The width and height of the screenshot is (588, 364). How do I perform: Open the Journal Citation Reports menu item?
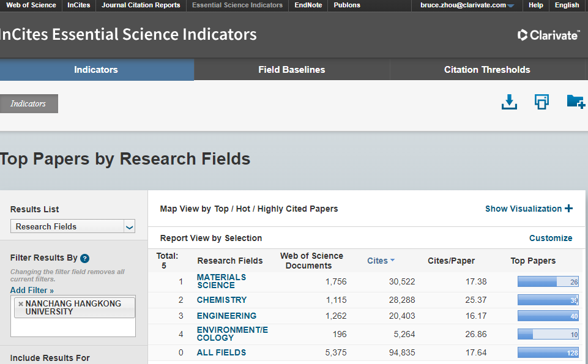coord(141,5)
